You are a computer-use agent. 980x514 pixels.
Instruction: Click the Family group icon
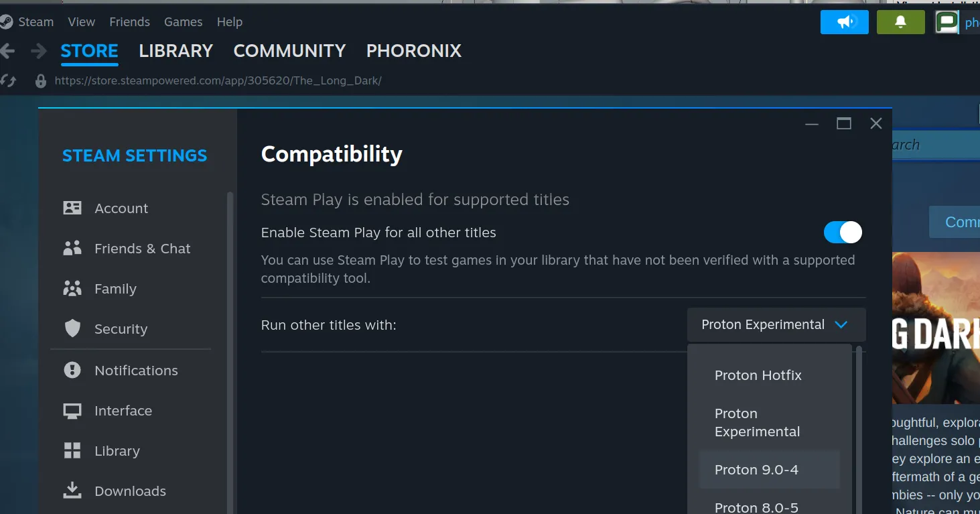pos(72,289)
